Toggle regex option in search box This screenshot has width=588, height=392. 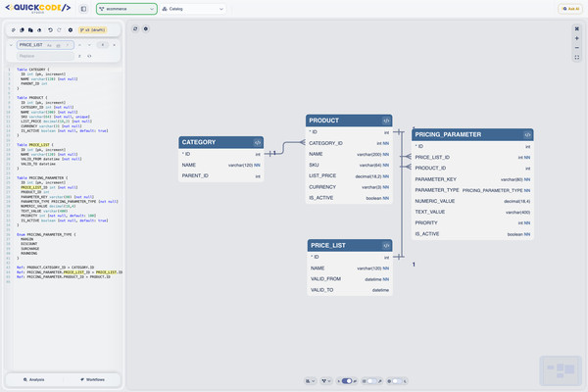[67, 45]
